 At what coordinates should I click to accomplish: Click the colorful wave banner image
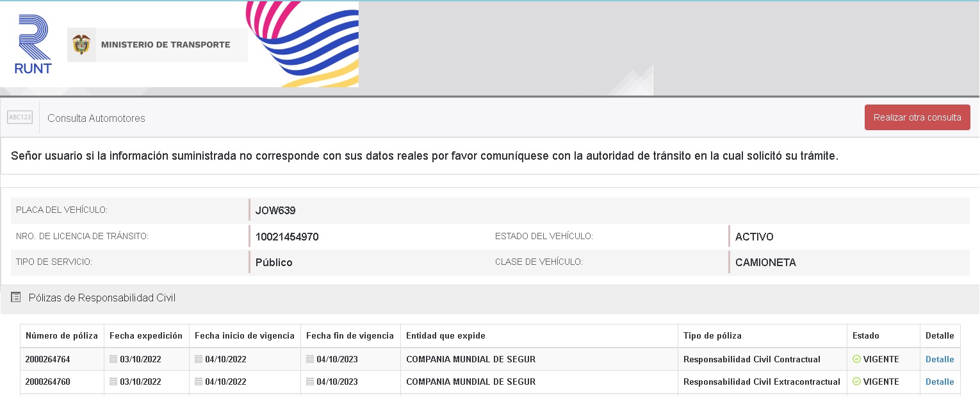tap(303, 44)
